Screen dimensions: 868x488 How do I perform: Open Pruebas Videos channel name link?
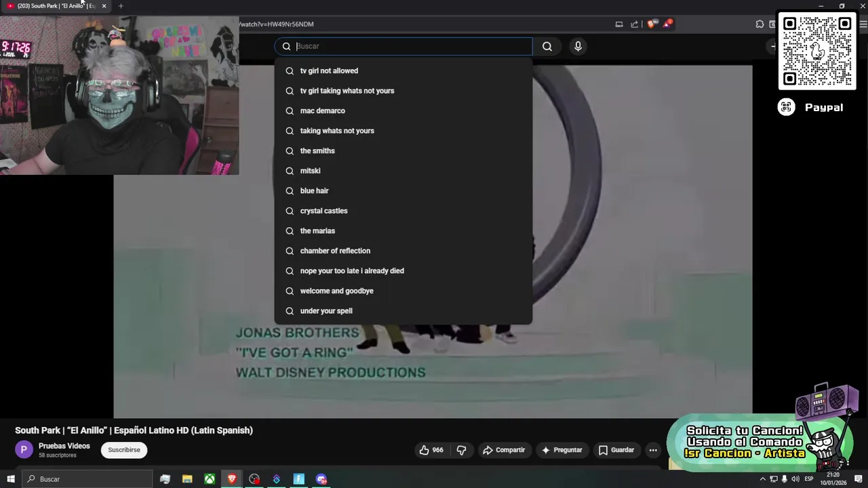[64, 446]
